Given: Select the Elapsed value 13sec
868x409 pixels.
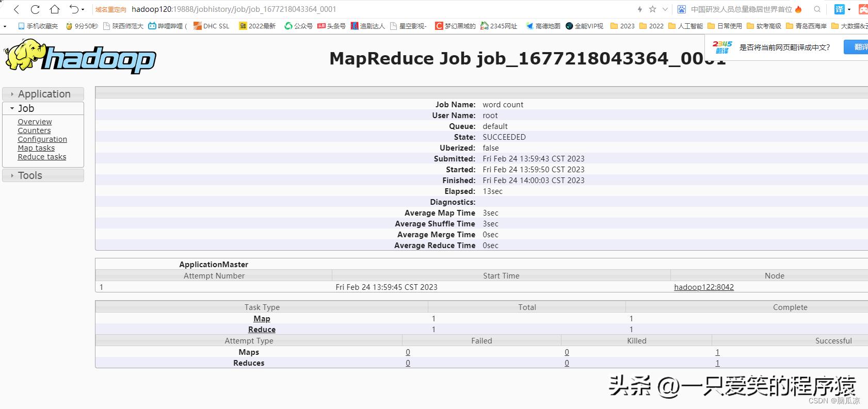Looking at the screenshot, I should point(492,191).
